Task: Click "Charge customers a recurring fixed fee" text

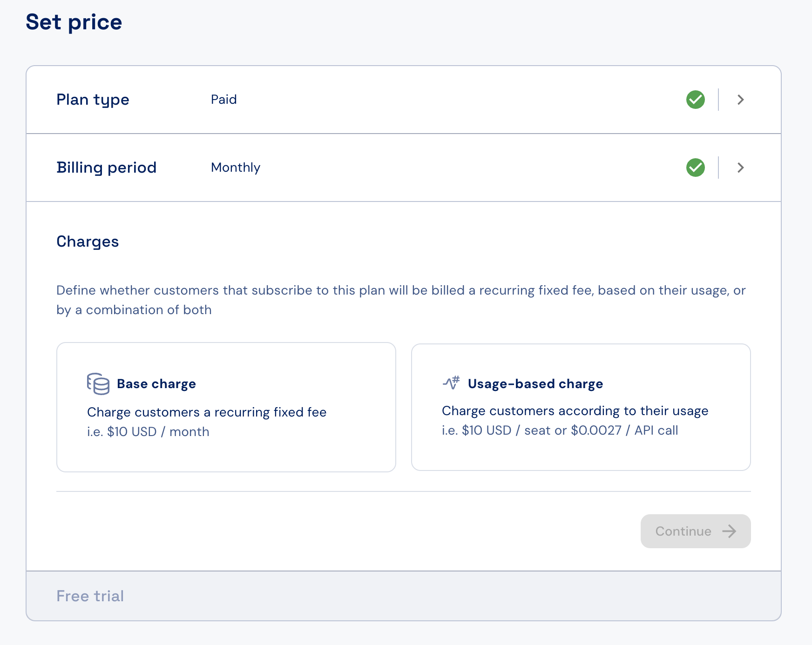Action: pos(207,412)
